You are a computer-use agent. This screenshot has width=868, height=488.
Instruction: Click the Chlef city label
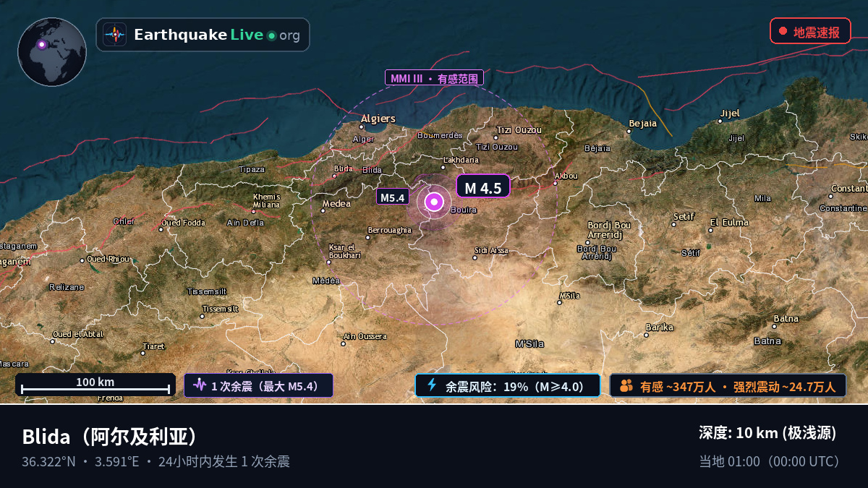[x=124, y=221]
